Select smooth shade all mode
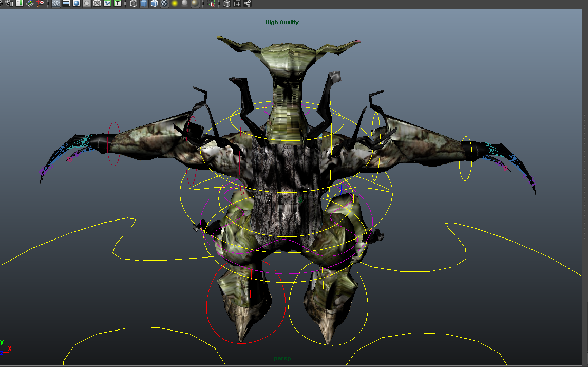This screenshot has width=588, height=367. tap(144, 3)
